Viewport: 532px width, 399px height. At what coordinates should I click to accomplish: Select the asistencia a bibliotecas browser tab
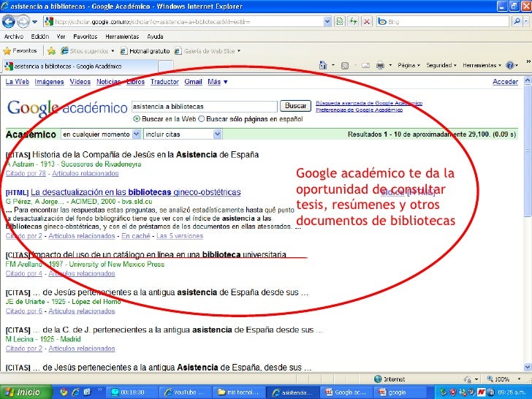(x=80, y=66)
